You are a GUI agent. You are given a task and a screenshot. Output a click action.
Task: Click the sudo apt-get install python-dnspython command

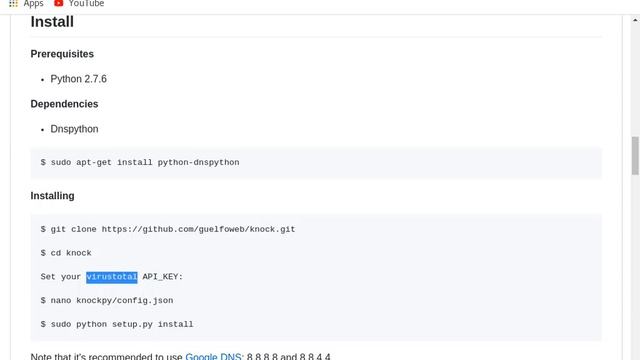pos(140,162)
